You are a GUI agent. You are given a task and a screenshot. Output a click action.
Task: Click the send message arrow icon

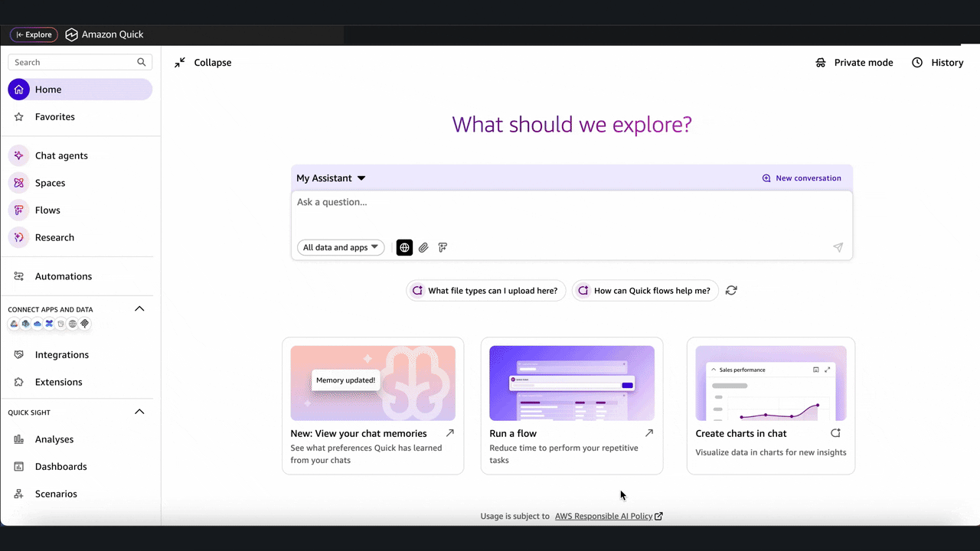click(x=838, y=247)
